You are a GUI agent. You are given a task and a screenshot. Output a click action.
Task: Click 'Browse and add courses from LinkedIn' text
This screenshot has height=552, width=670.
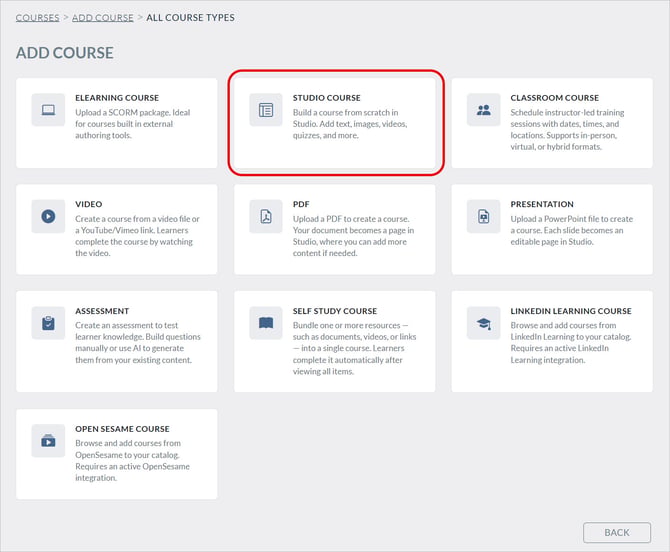pyautogui.click(x=570, y=343)
